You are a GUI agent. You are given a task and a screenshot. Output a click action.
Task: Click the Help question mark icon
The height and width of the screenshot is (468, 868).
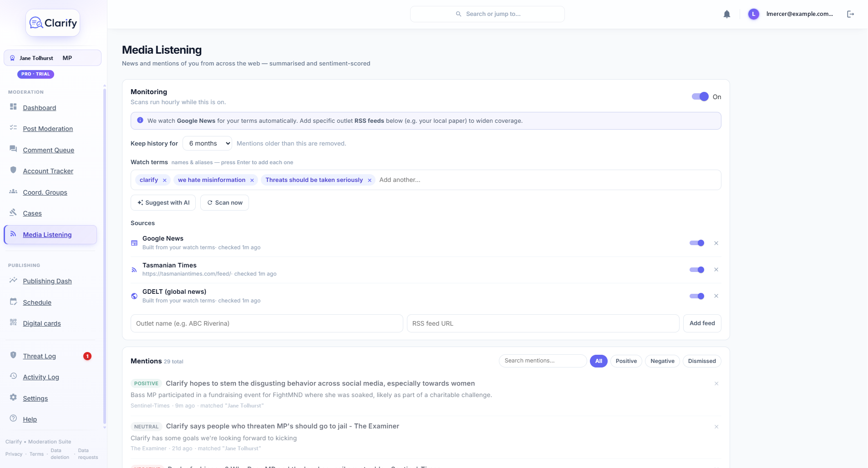(13, 418)
